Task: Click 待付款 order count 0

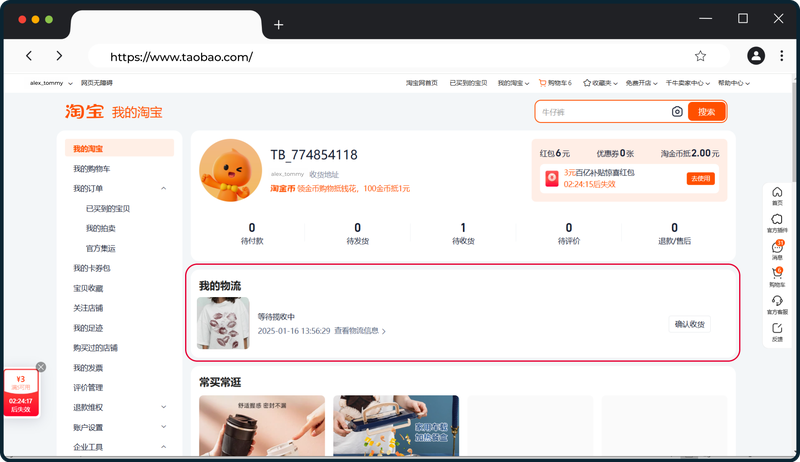Action: pyautogui.click(x=252, y=233)
